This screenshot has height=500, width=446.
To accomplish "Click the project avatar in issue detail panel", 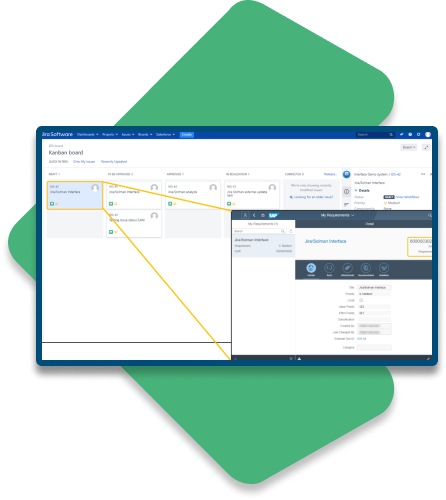I will 347,174.
